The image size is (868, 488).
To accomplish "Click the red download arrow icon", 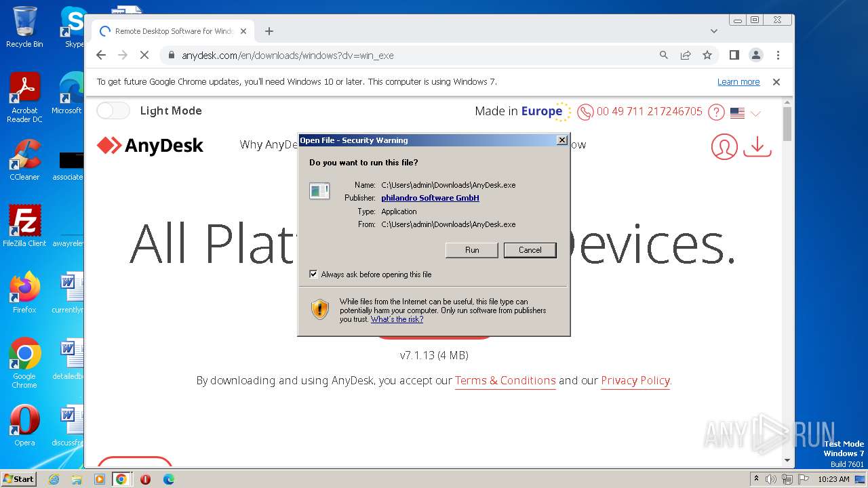I will pos(757,146).
